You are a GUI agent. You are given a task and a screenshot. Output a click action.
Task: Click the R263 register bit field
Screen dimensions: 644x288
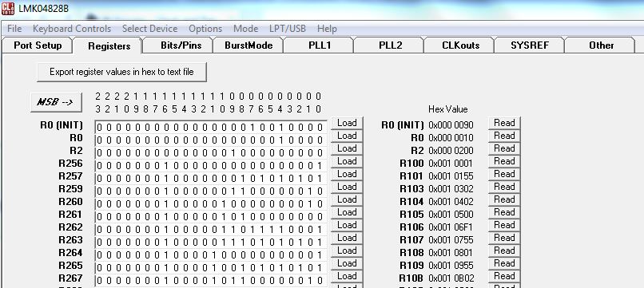point(211,242)
